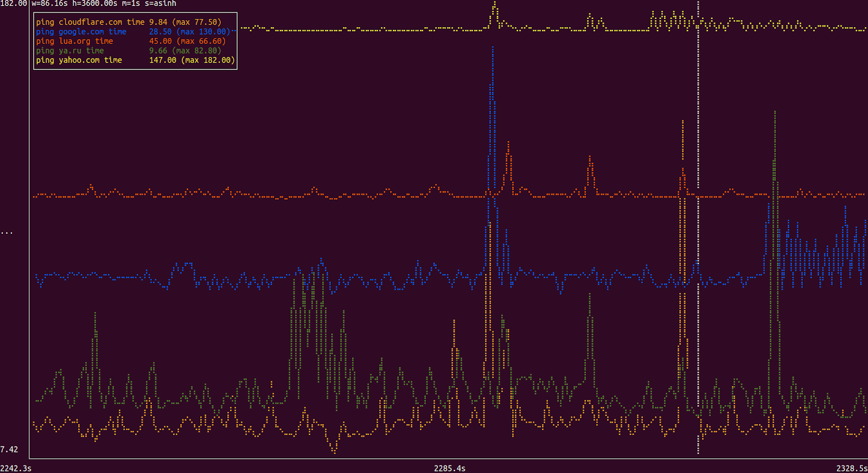Screen dimensions: 868x473
Task: Click the 2285.4s time axis label
Action: [450, 468]
